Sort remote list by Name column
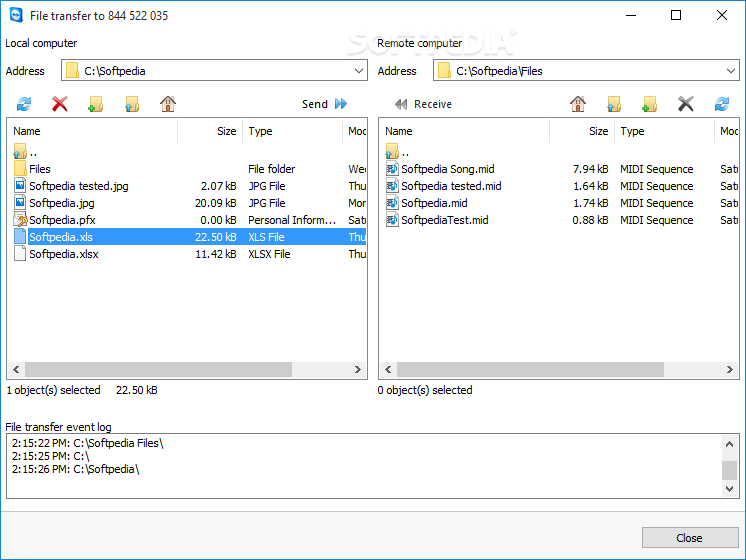 coord(464,131)
